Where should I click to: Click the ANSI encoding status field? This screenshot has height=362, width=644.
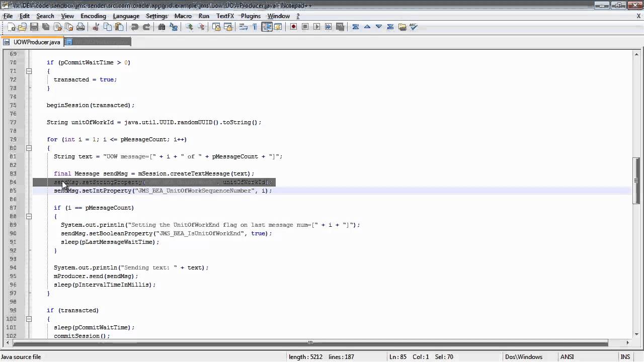(x=567, y=357)
